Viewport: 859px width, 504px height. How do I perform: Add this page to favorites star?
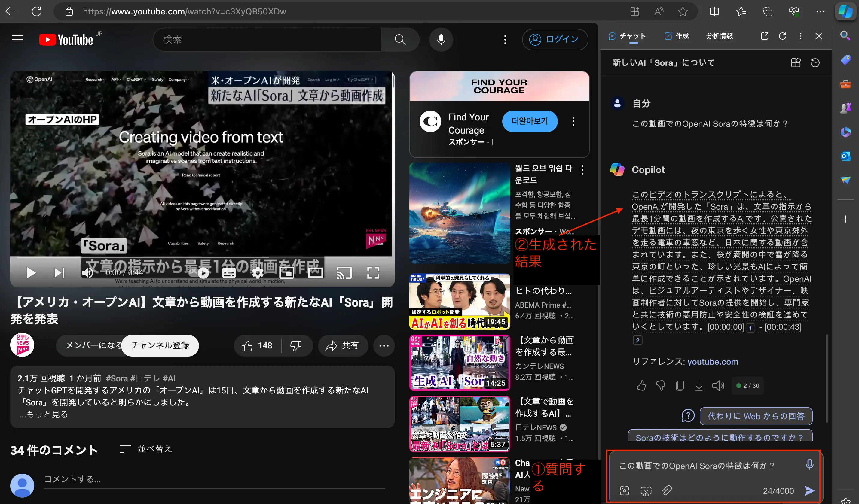[x=683, y=11]
